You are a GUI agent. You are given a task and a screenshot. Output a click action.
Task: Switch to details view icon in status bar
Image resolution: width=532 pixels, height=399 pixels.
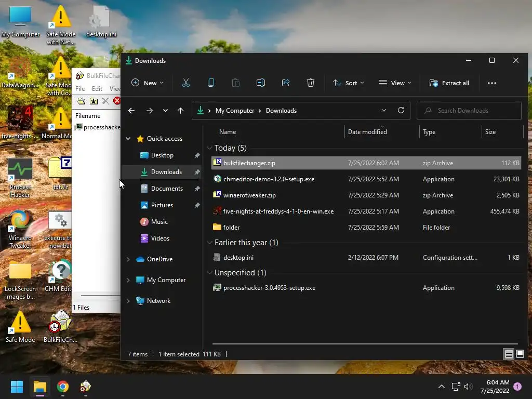509,354
